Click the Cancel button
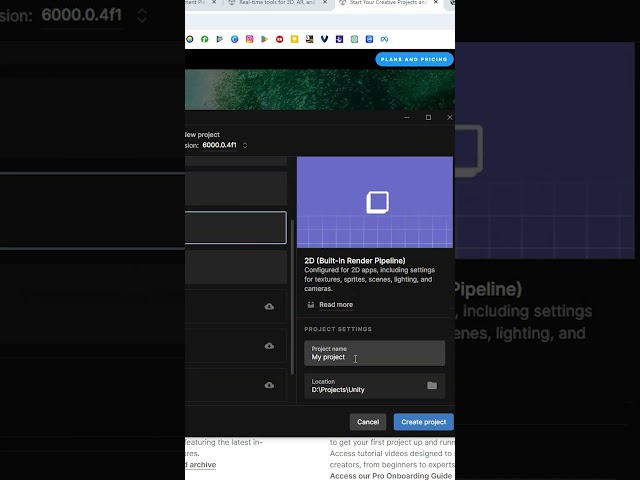Screen dimensions: 640x480 pos(368,422)
